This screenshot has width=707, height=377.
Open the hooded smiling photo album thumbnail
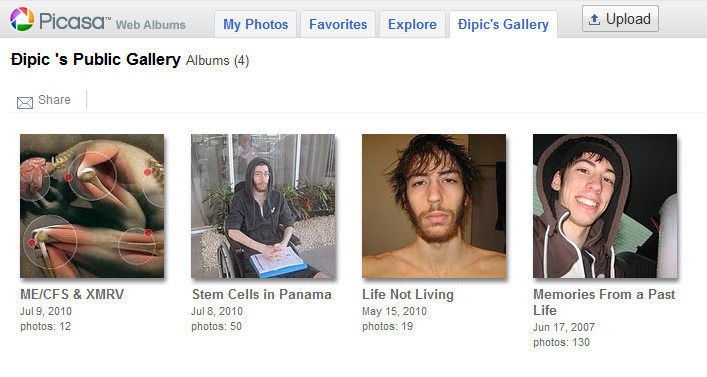pyautogui.click(x=605, y=206)
